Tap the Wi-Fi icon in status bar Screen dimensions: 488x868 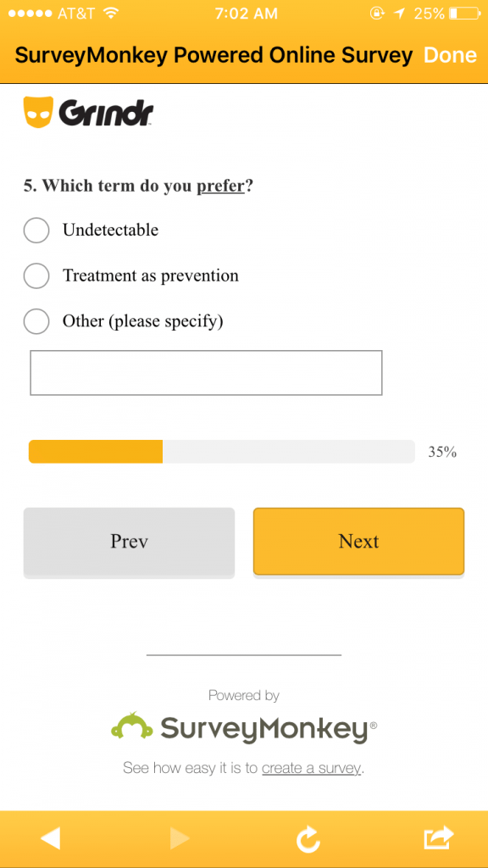click(x=111, y=13)
